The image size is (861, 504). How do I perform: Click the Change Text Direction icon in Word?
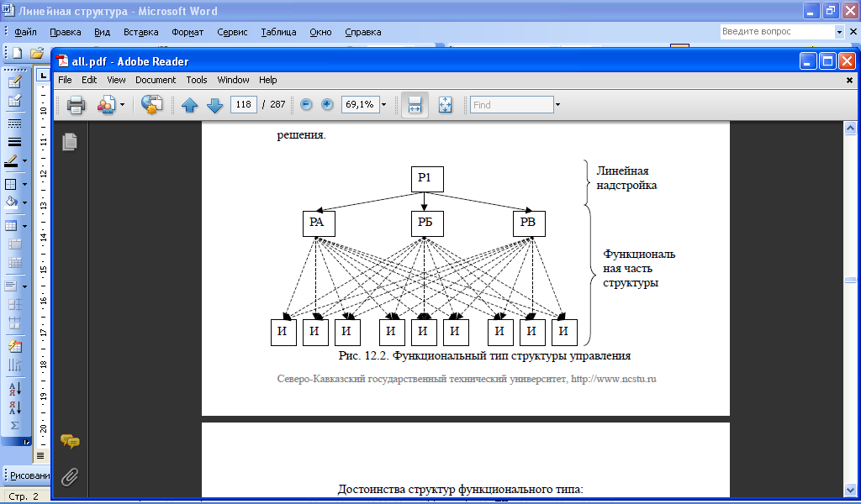[15, 365]
